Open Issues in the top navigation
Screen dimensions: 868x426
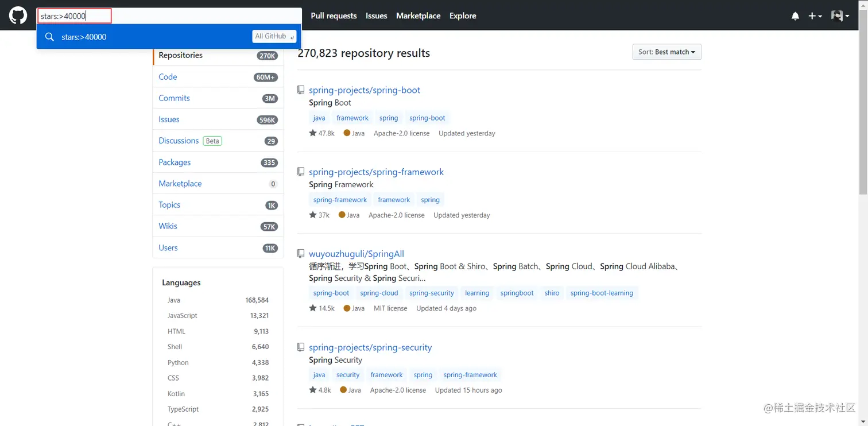pyautogui.click(x=376, y=16)
